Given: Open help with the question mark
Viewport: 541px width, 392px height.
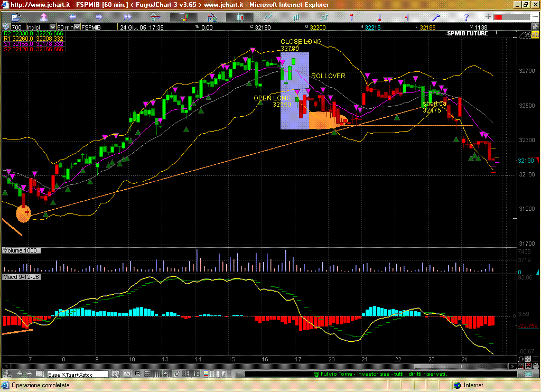Looking at the screenshot, I should pyautogui.click(x=465, y=17).
